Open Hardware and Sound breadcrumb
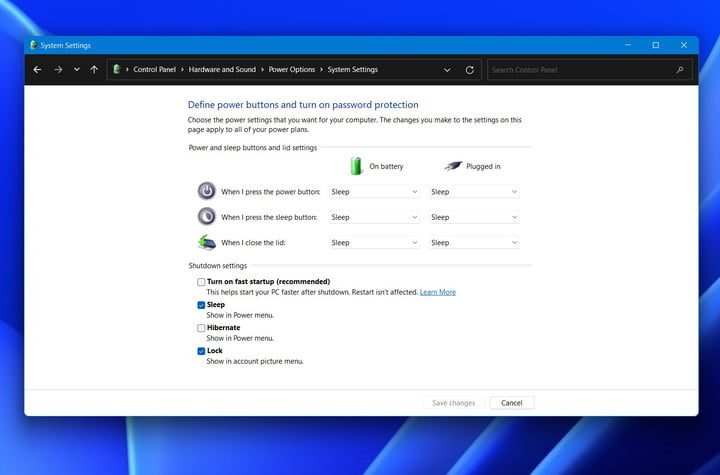Screen dimensions: 720x475 222,69
